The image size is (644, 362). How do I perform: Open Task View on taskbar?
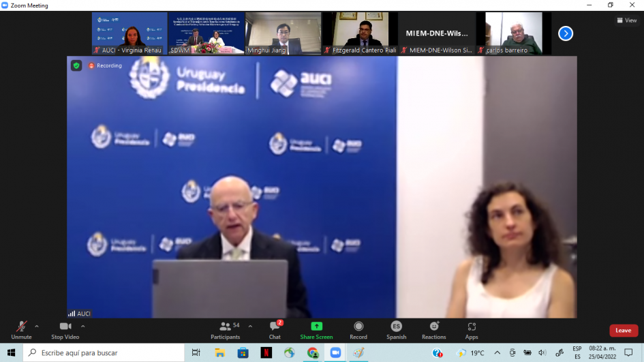[x=196, y=352]
